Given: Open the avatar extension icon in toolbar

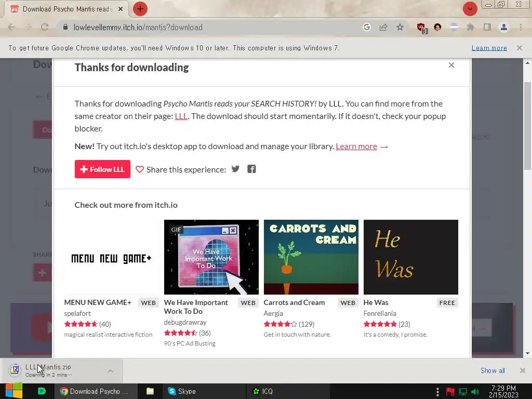Looking at the screenshot, I should click(x=437, y=27).
